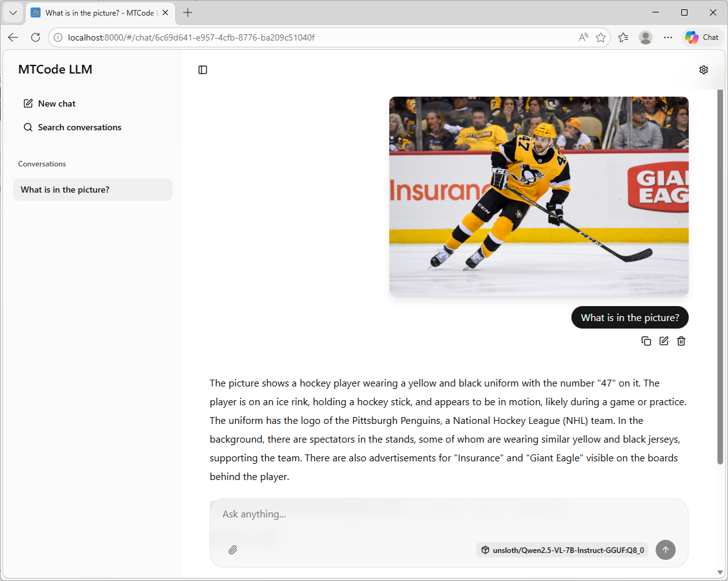Image resolution: width=728 pixels, height=581 pixels.
Task: Add this page to favorites star
Action: tap(601, 37)
